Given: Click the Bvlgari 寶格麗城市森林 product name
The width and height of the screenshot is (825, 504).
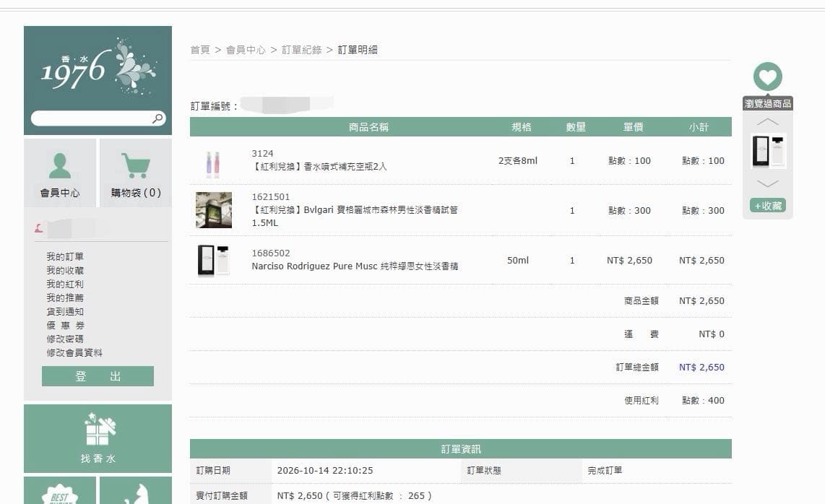Looking at the screenshot, I should [355, 216].
